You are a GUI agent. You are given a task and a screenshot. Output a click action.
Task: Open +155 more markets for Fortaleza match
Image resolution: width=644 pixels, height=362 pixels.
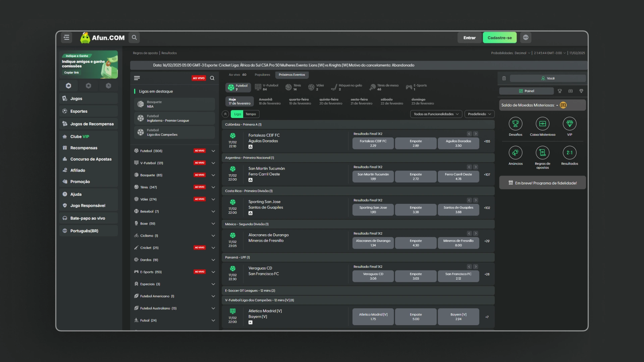[487, 141]
